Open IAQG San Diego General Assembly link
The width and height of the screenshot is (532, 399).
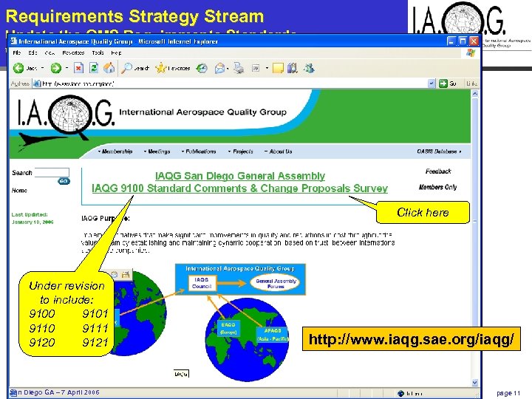[240, 176]
